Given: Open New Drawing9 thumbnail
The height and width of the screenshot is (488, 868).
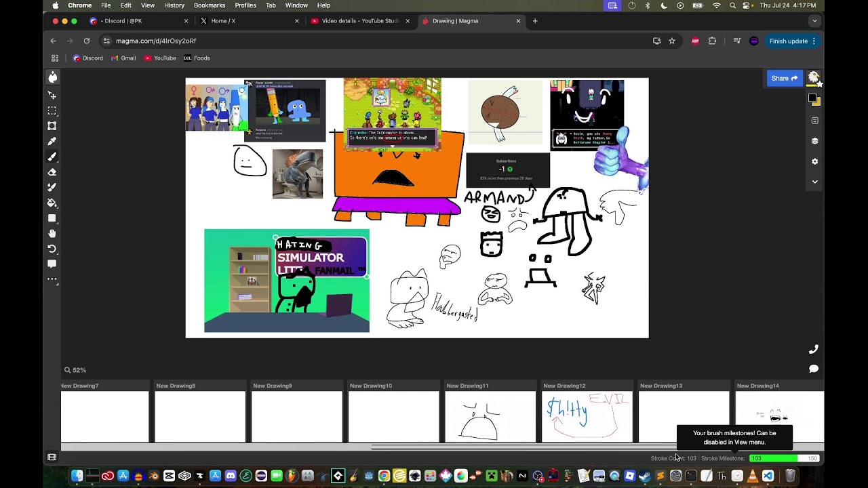Looking at the screenshot, I should [x=297, y=417].
